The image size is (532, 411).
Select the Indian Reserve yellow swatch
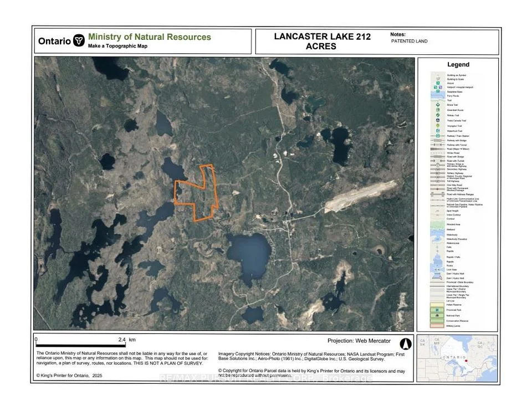tap(437, 305)
